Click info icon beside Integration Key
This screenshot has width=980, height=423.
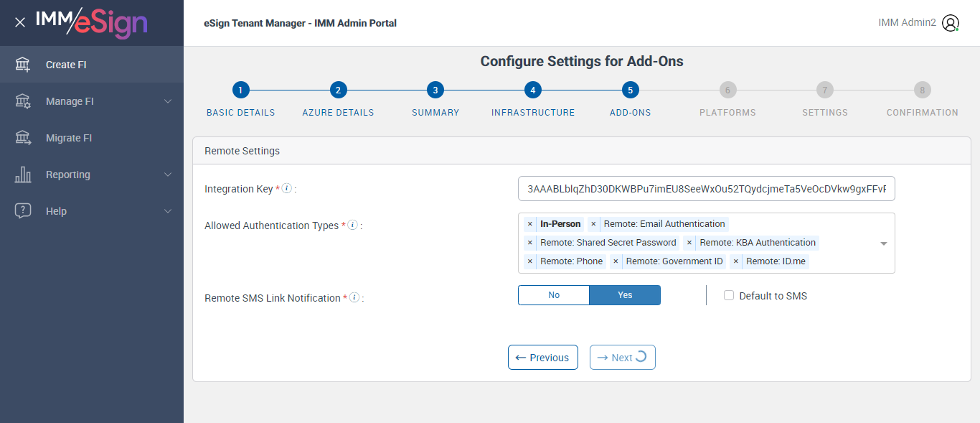tap(286, 188)
